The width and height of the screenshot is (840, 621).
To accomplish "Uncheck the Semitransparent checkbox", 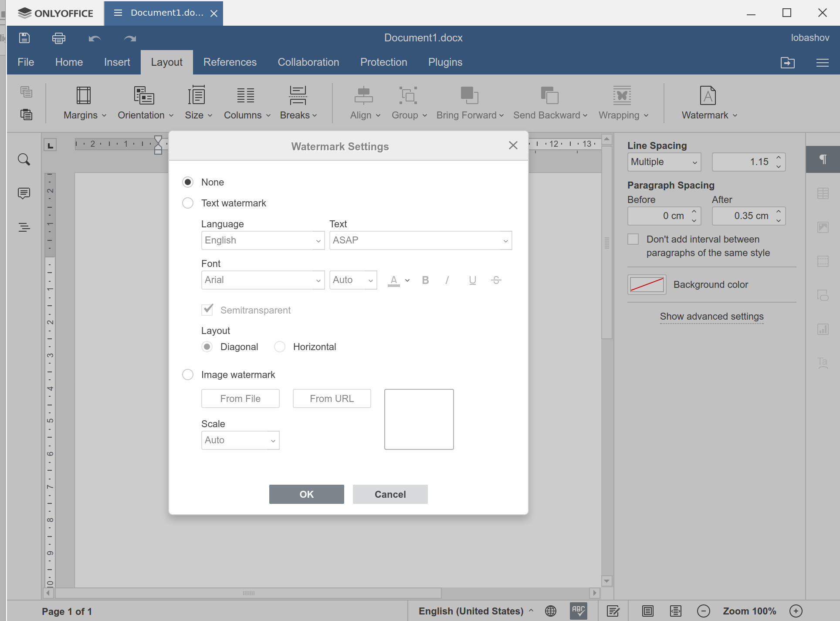I will pyautogui.click(x=208, y=310).
